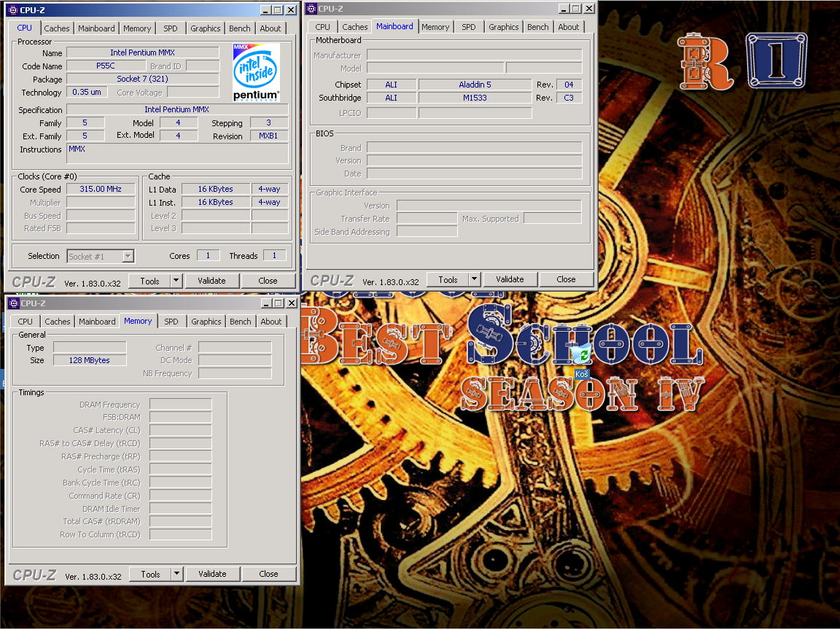Viewport: 840px width, 630px height.
Task: Click the Package value Socket 7 (321)
Action: pyautogui.click(x=142, y=79)
